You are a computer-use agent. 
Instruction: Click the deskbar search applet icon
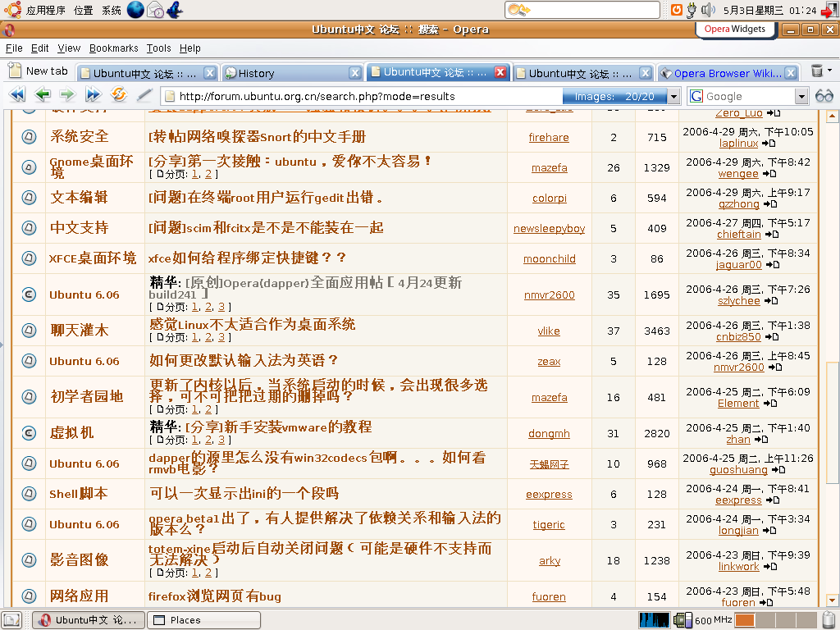(x=518, y=10)
